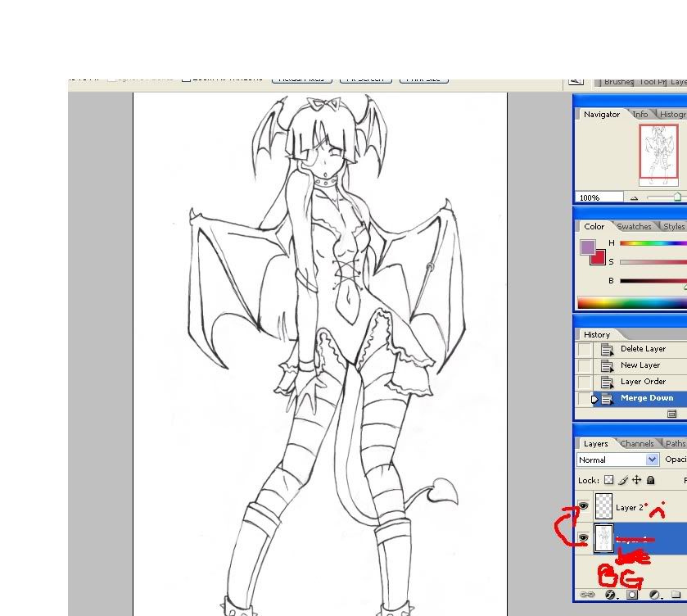Screen dimensions: 687x616
Task: Select the Navigator tab
Action: [x=602, y=114]
